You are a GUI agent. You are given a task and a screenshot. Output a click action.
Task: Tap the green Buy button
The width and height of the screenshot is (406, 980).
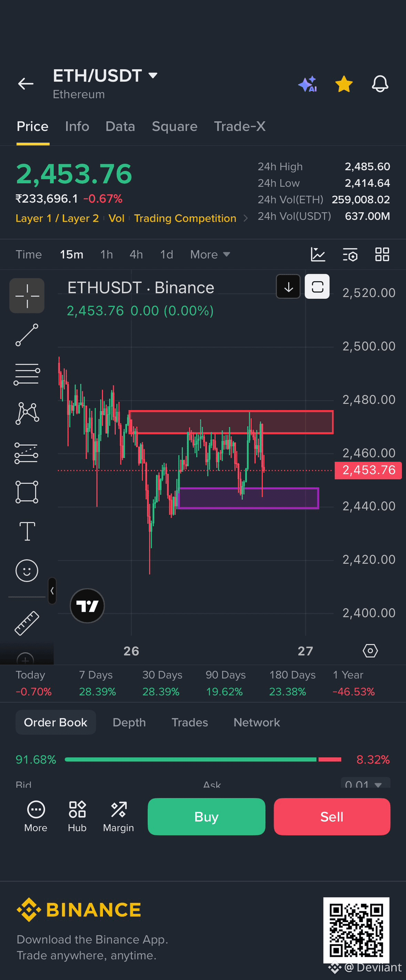(x=206, y=817)
